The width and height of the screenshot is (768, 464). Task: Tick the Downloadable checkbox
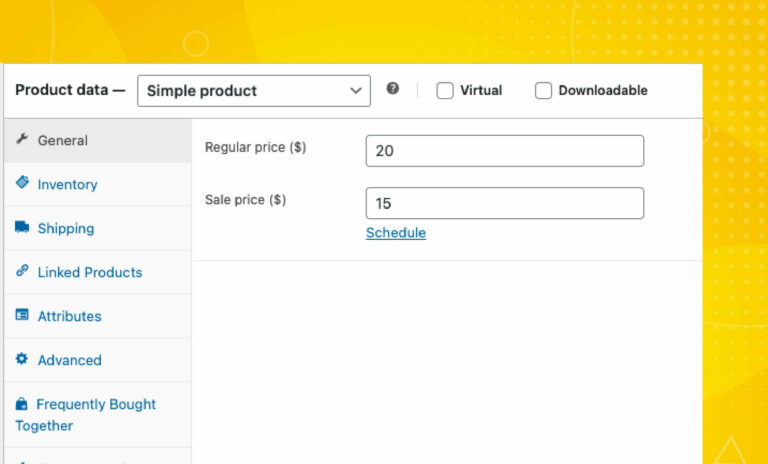pyautogui.click(x=543, y=91)
